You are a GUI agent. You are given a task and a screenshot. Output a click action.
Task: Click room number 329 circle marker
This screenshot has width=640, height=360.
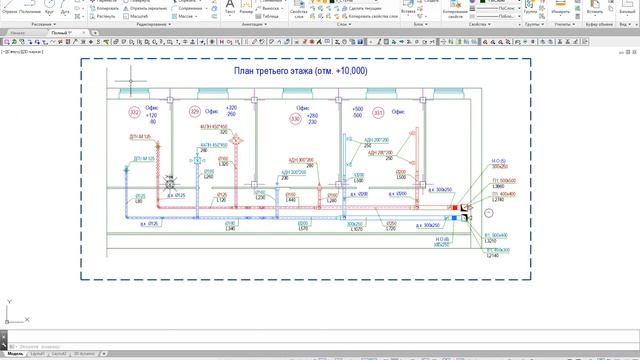[x=195, y=111]
